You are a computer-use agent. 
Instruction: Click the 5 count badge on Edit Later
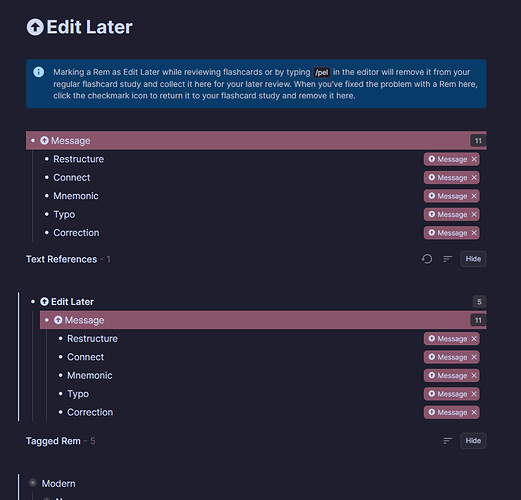[x=479, y=302]
